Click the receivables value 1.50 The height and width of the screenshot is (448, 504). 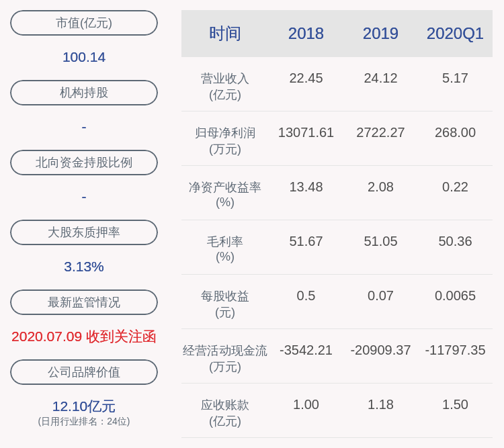tap(455, 404)
